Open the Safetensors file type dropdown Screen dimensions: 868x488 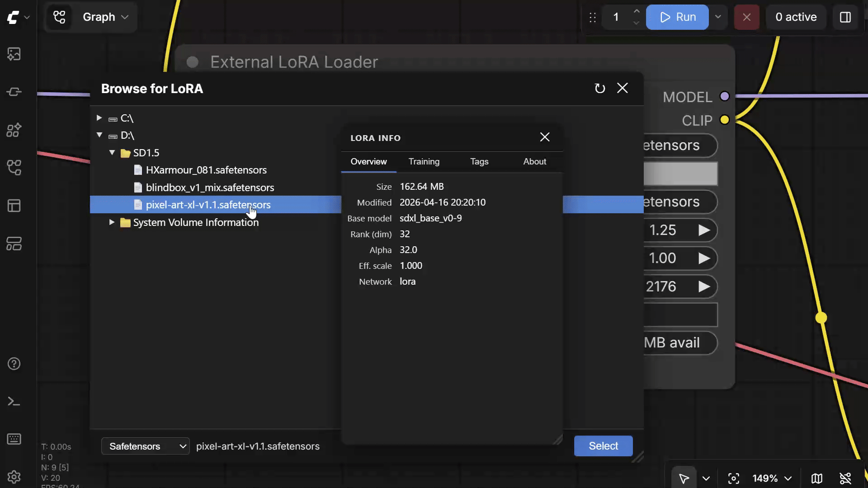[146, 446]
